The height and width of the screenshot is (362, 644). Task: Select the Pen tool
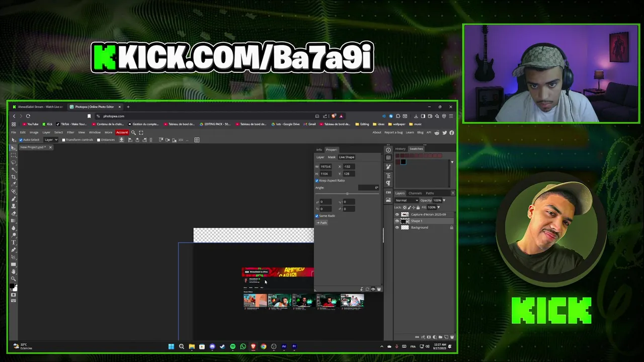click(14, 249)
